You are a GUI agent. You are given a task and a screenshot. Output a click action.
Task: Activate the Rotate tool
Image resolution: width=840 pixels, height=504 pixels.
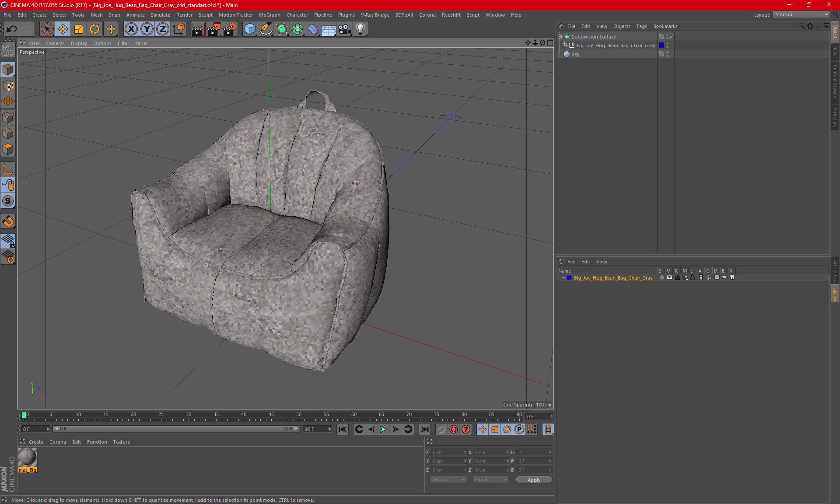(94, 29)
